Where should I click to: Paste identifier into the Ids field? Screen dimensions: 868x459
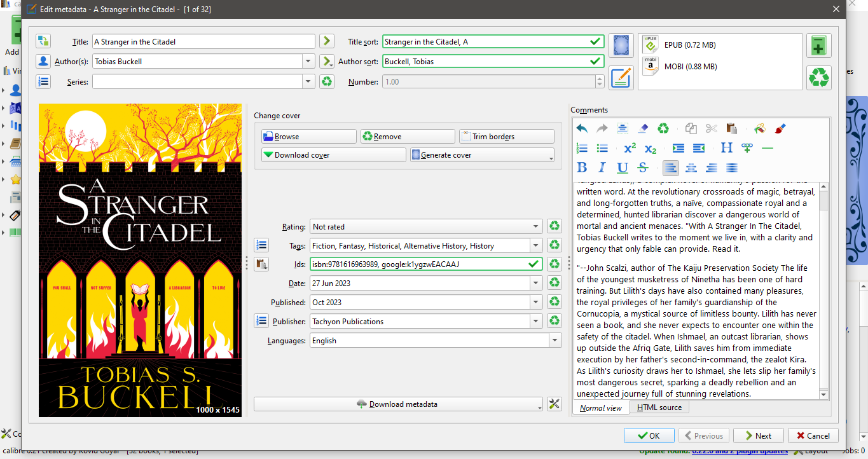coord(261,264)
